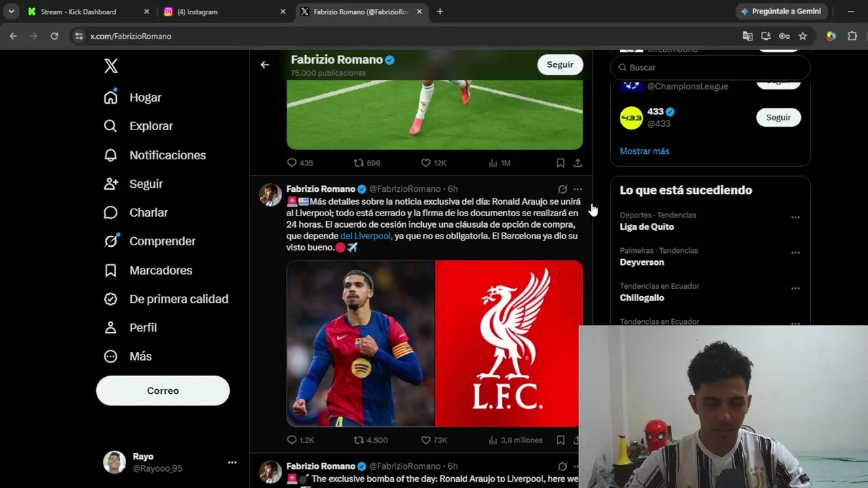Open De primera calidad in sidebar
Viewport: 868px width, 488px height.
[x=166, y=299]
